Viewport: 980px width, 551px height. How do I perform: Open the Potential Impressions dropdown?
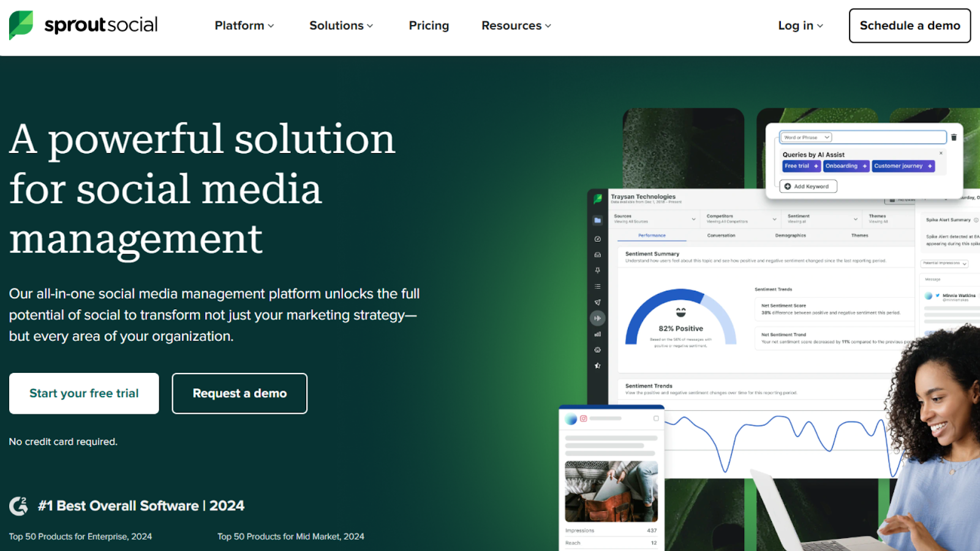(x=944, y=263)
